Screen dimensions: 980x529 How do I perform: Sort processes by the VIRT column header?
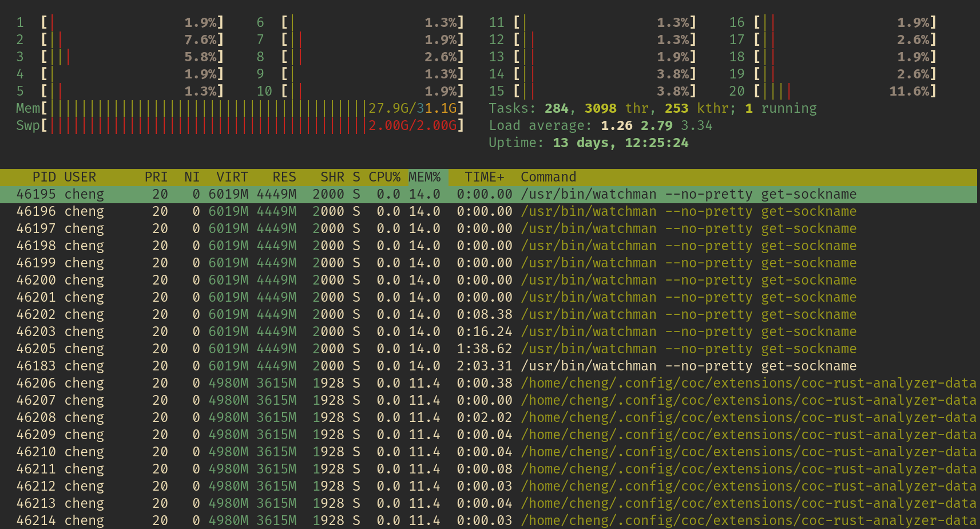click(231, 177)
